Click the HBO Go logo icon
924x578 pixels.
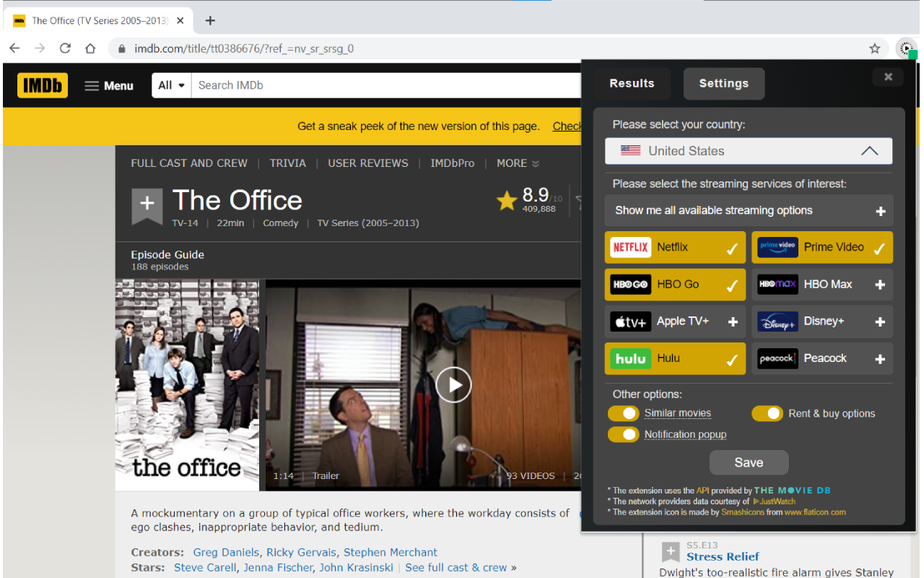point(631,285)
